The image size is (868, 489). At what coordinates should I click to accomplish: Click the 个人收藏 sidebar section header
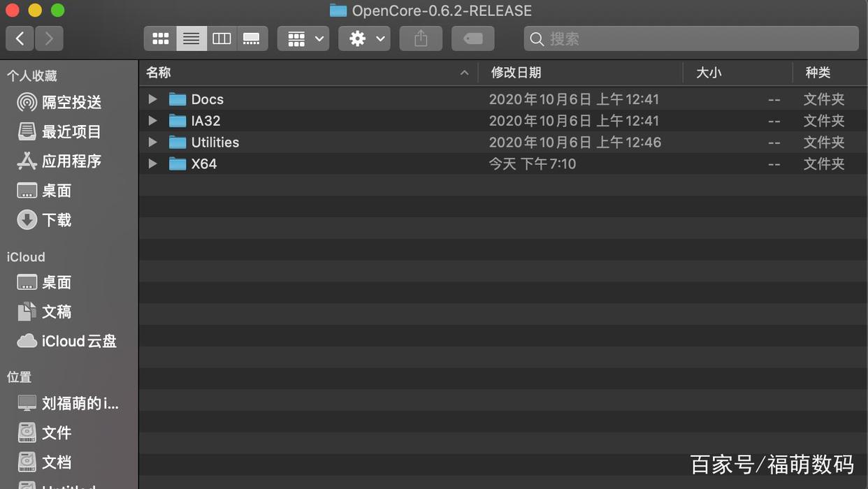click(32, 76)
